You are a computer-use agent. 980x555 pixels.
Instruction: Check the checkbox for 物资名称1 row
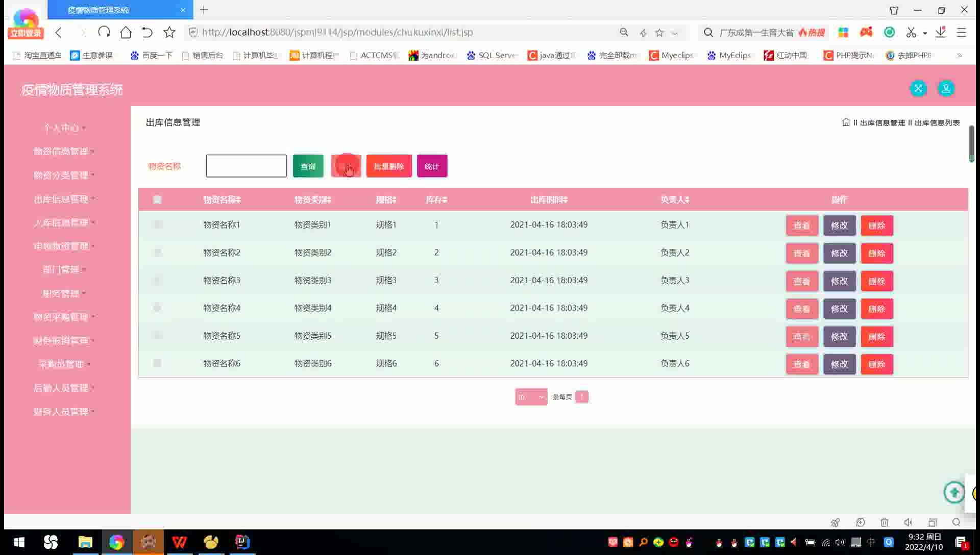[157, 224]
